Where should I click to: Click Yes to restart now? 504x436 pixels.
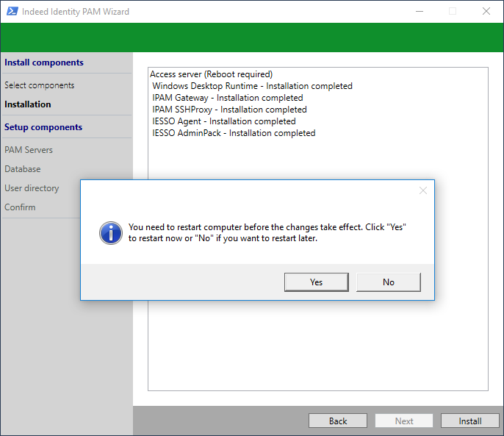click(x=316, y=282)
